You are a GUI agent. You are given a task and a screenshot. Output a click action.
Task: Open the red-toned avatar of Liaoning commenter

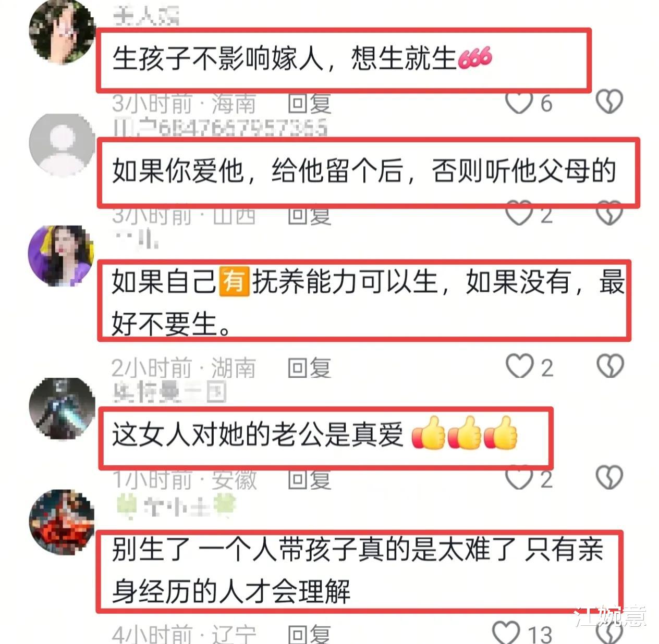pos(62,521)
